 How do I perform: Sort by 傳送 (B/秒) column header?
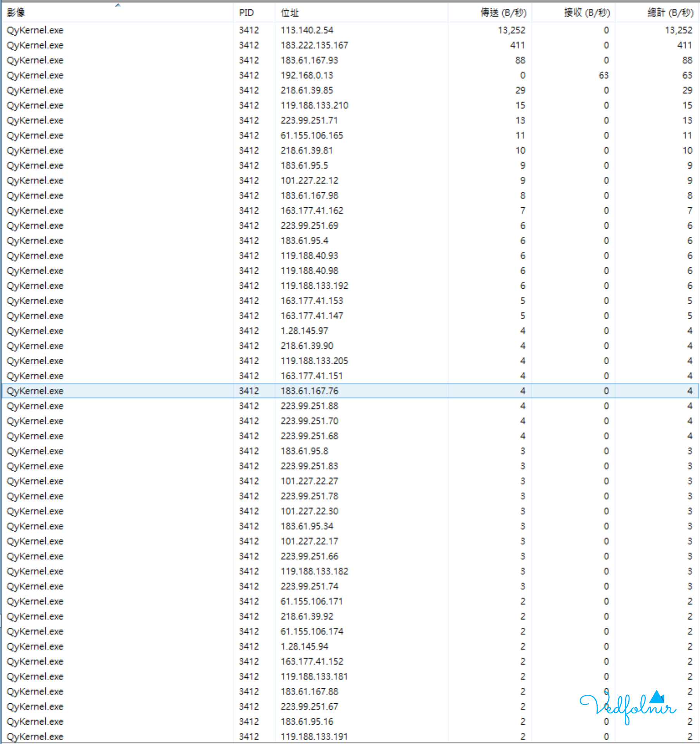click(490, 13)
